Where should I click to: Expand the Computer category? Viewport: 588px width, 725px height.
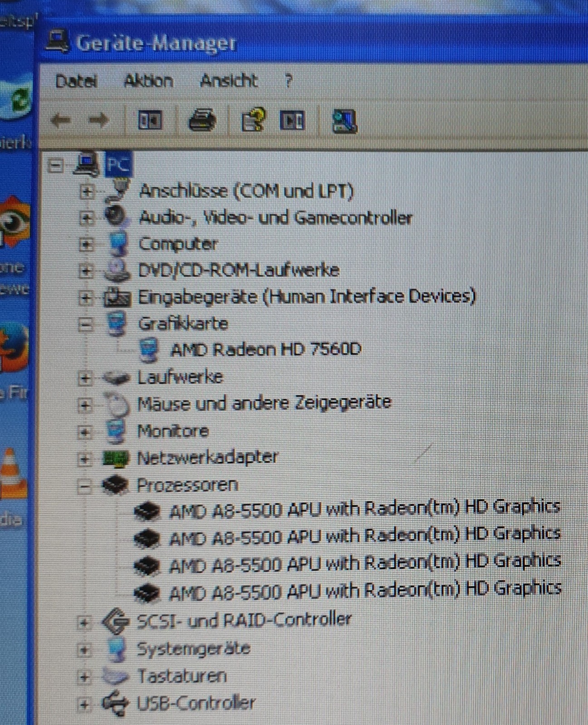click(85, 245)
